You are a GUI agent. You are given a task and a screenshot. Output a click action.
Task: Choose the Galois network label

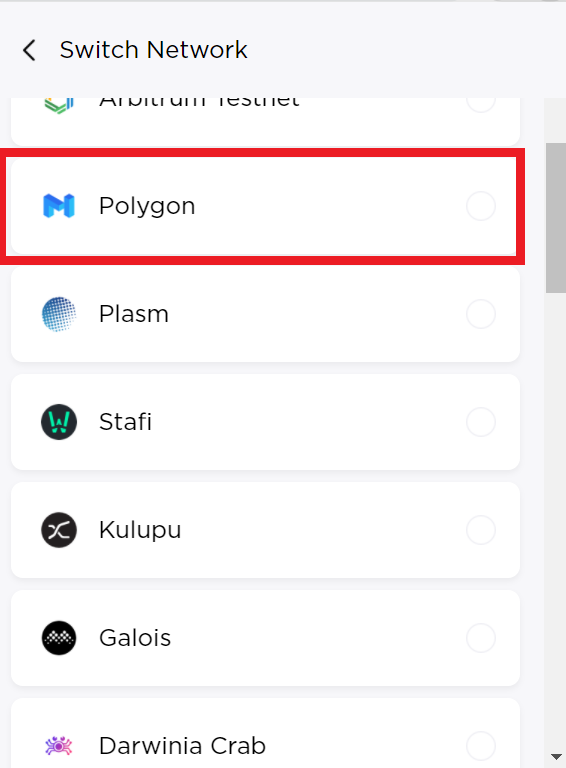point(135,638)
